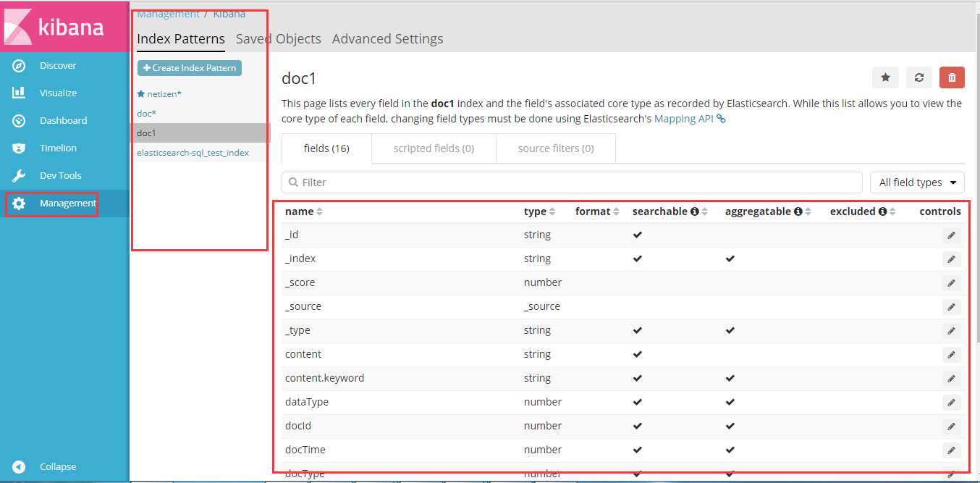This screenshot has width=980, height=483.
Task: Open Dev Tools wrench icon
Action: pos(19,175)
